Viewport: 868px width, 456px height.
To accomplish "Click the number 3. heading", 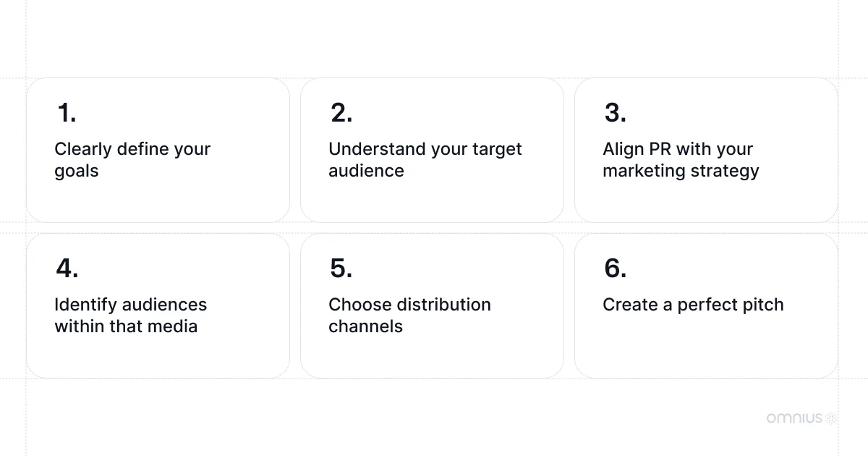I will coord(615,113).
